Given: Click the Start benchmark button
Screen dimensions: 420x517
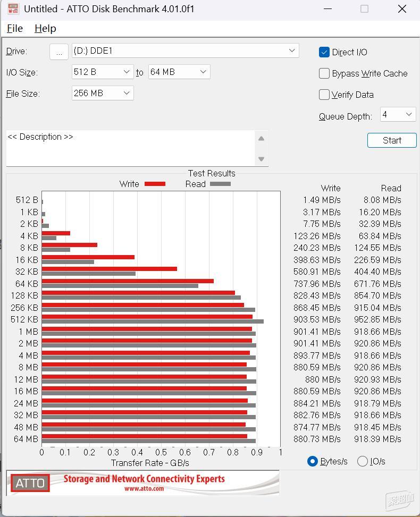Looking at the screenshot, I should click(x=392, y=140).
